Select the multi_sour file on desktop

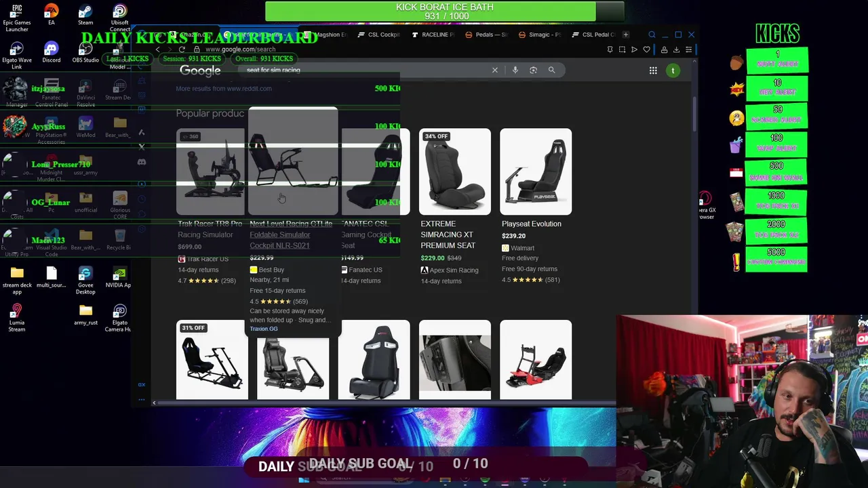(x=52, y=277)
